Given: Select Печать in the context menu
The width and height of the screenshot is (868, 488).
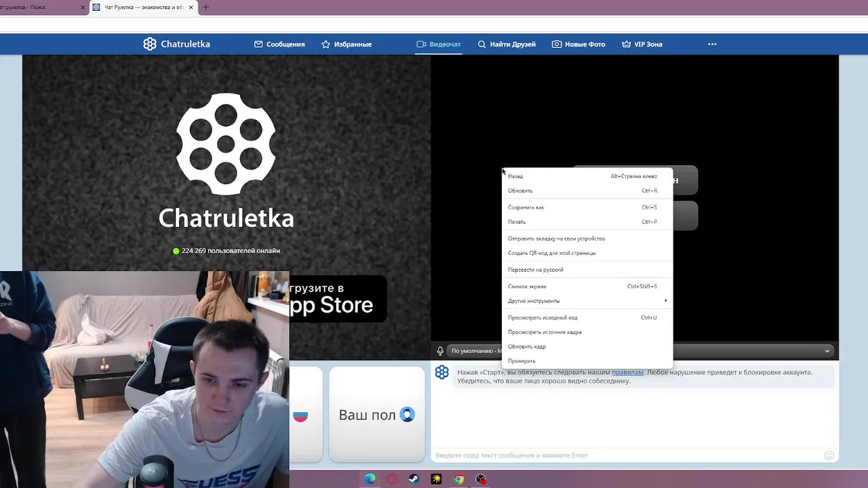Looking at the screenshot, I should [x=587, y=222].
